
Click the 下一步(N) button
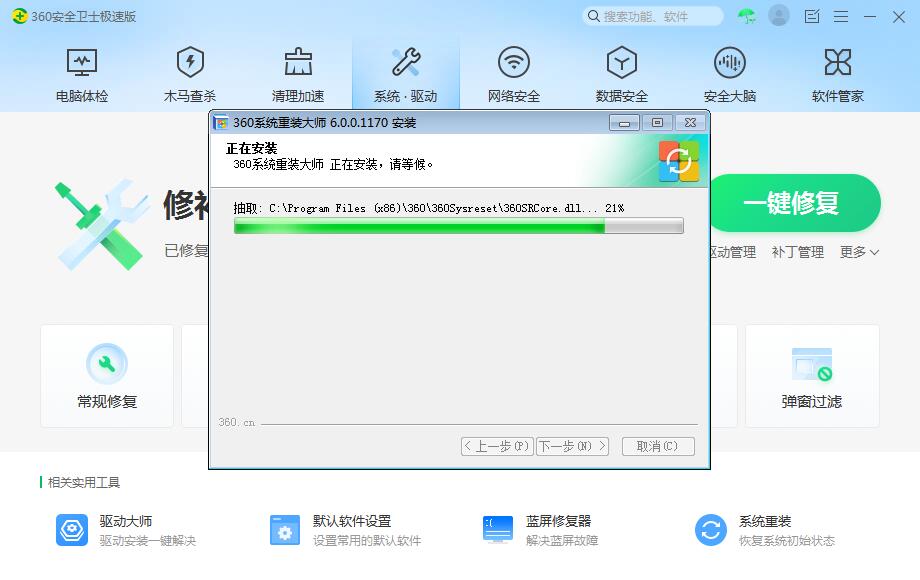click(x=572, y=446)
